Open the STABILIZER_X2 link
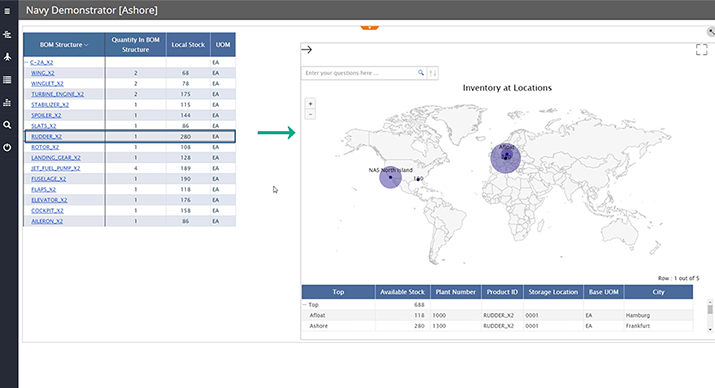Viewport: 715px width, 388px height. [x=50, y=104]
